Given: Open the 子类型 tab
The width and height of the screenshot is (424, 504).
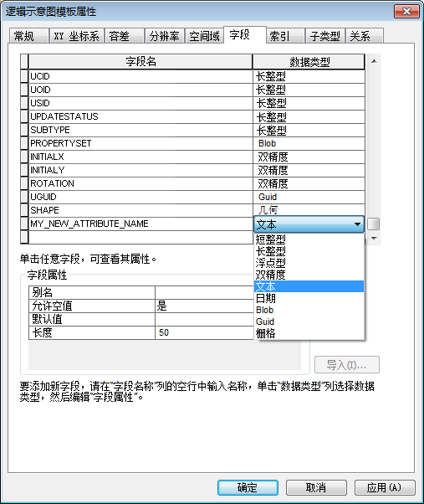Looking at the screenshot, I should (x=324, y=36).
